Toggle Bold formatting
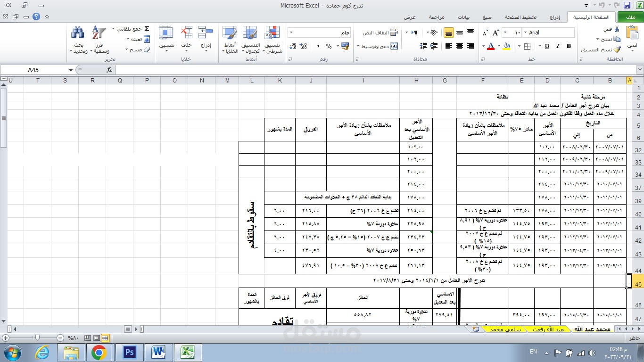The height and width of the screenshot is (362, 644). 569,46
